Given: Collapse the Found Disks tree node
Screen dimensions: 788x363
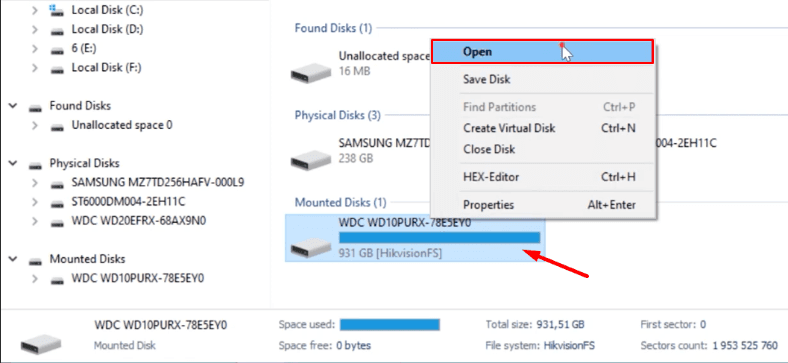Looking at the screenshot, I should coord(13,106).
